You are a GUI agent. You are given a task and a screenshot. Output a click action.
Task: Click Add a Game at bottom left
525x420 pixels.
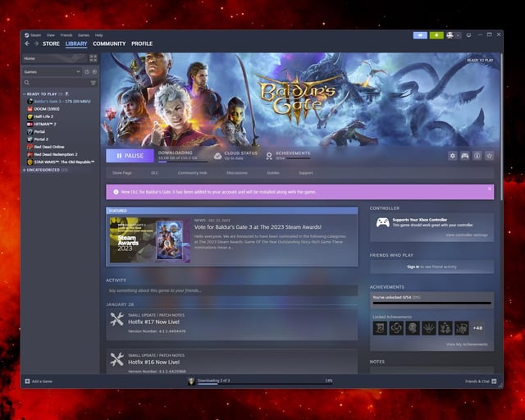tap(39, 381)
